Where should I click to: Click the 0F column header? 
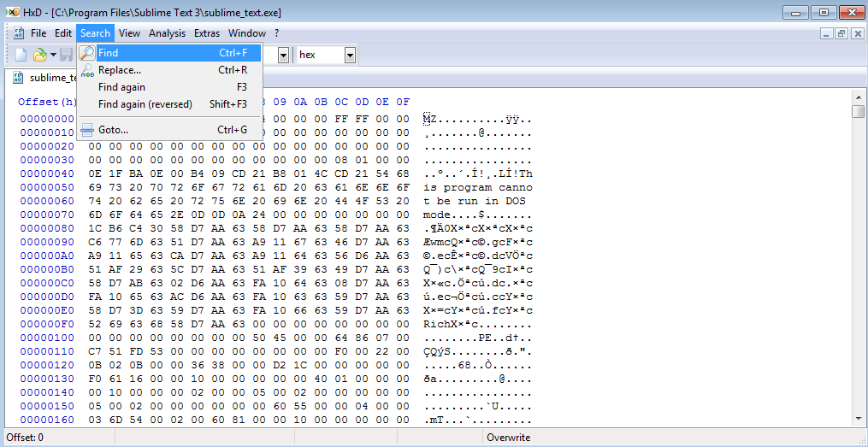(403, 102)
